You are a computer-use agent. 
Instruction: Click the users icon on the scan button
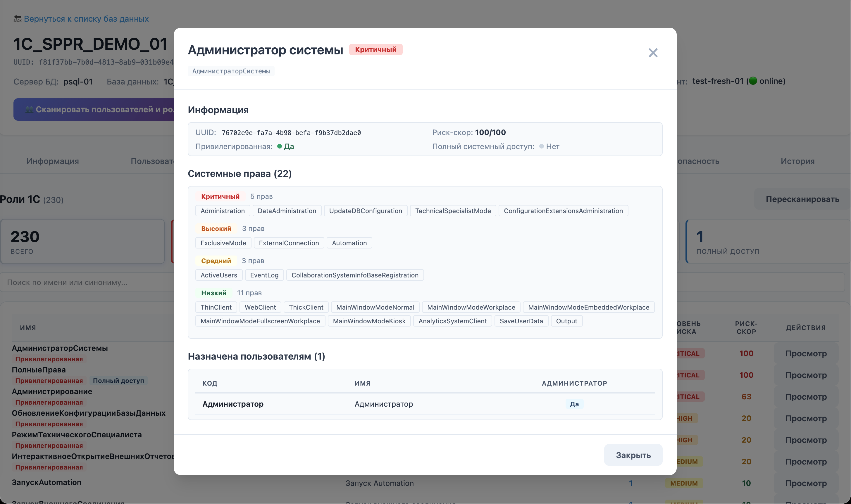pos(29,109)
